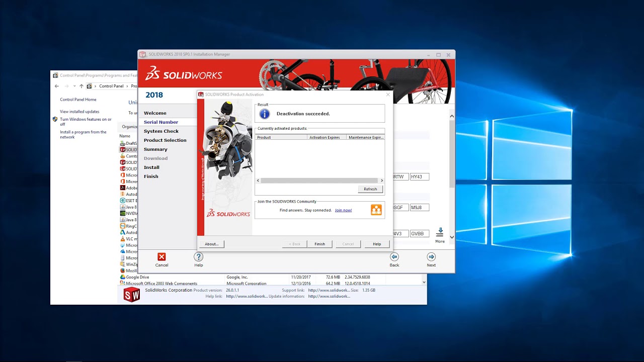Click the Control Panel window forward arrow

66,86
